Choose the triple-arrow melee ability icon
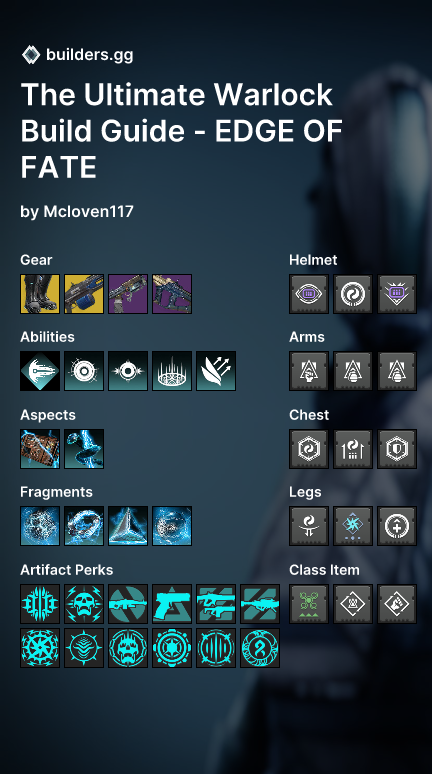432x774 pixels. point(216,371)
